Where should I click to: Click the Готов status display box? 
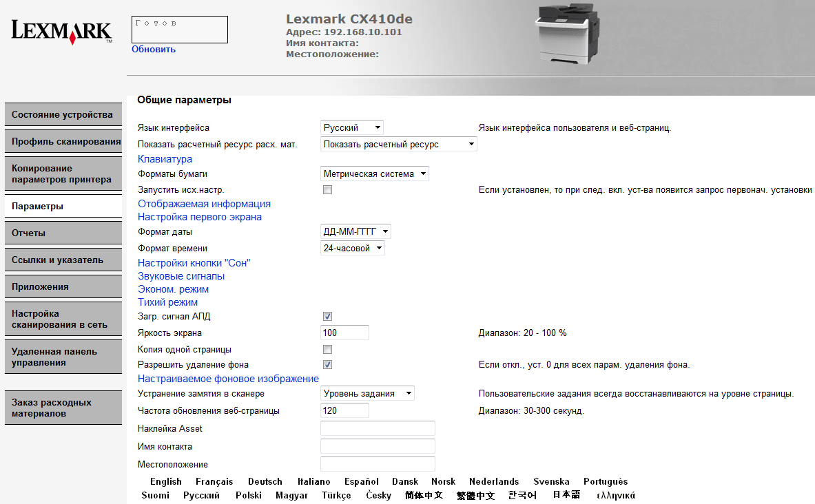[180, 30]
